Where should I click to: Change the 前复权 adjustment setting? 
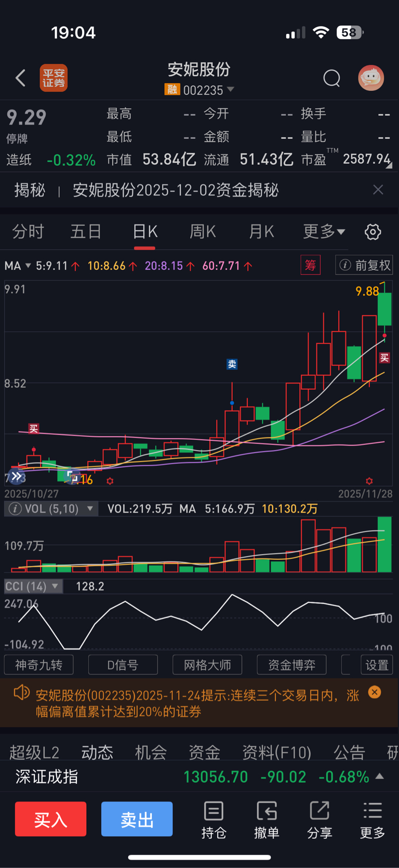pos(364,265)
